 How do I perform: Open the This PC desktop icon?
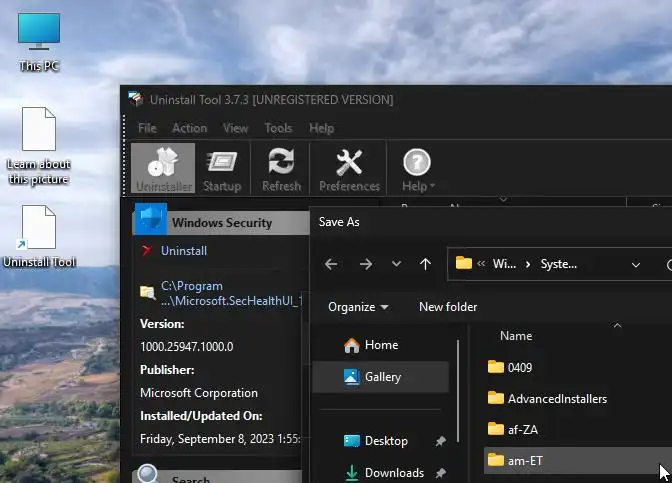pos(39,42)
